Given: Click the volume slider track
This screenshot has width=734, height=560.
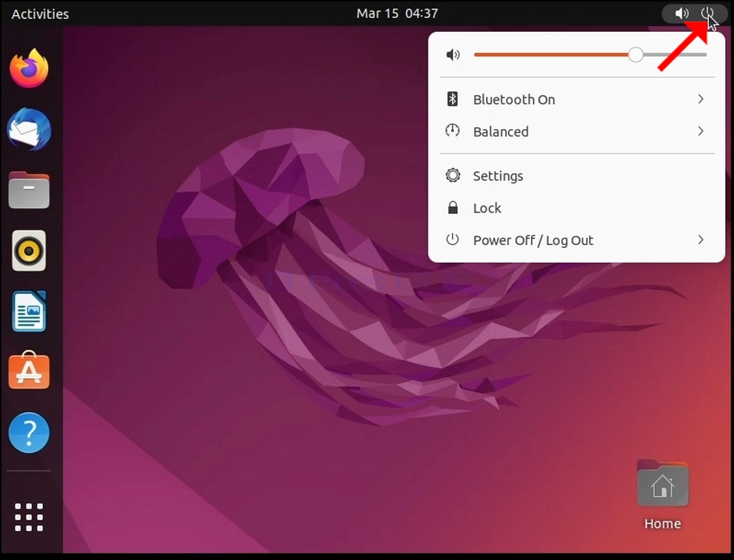Looking at the screenshot, I should coord(590,55).
